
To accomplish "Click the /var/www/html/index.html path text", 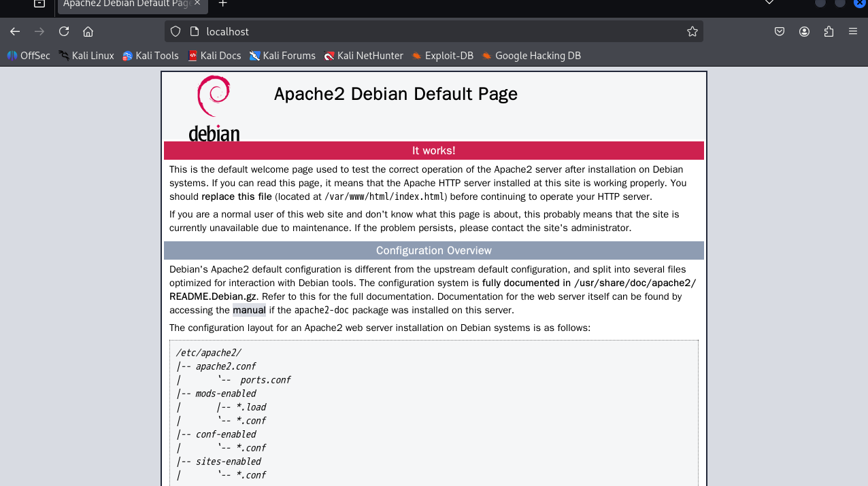I will (384, 197).
